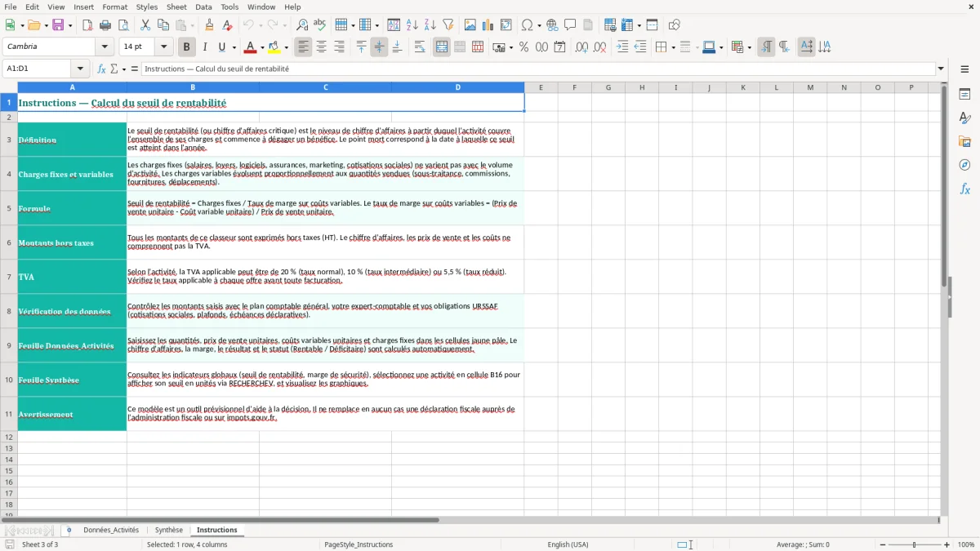Click the Format as Percent icon
Screen dimensions: 980x551
tap(523, 47)
